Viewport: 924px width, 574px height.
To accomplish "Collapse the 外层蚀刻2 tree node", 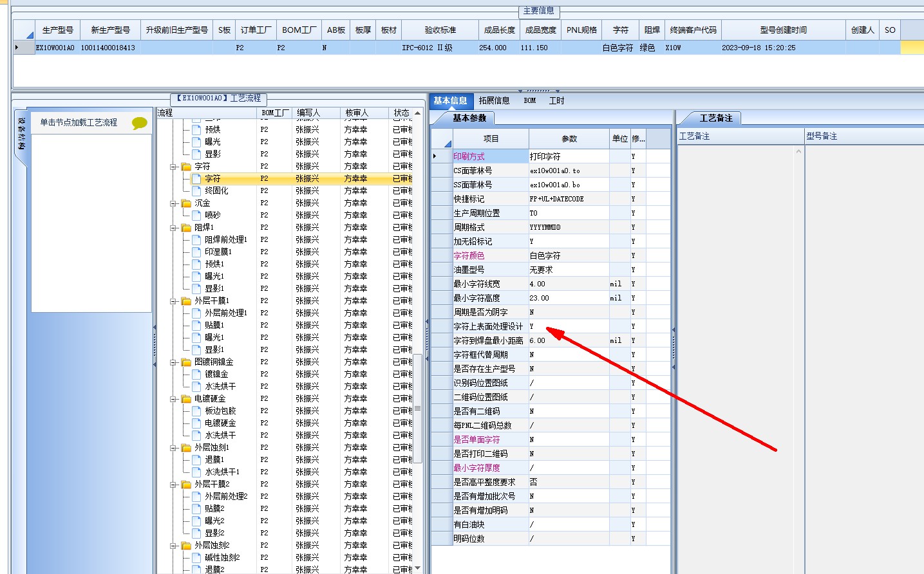I will [x=174, y=546].
